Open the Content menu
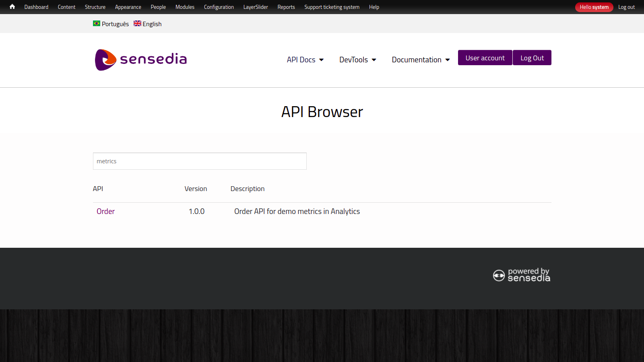The image size is (644, 362). [x=66, y=7]
